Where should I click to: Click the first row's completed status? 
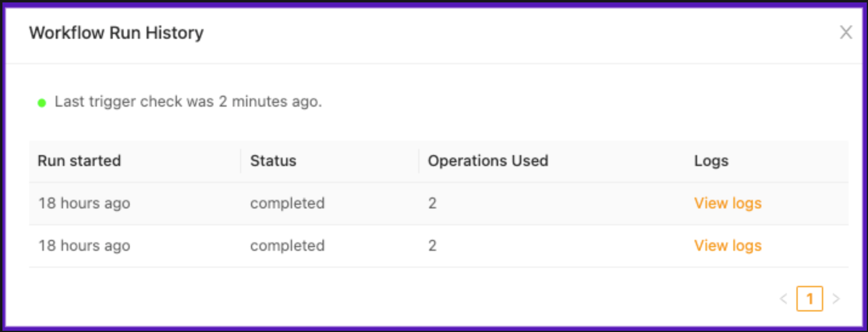[x=287, y=204]
